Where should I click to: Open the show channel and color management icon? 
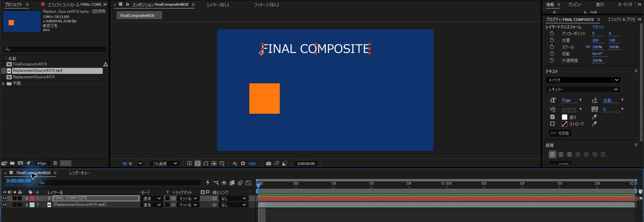tap(235, 164)
